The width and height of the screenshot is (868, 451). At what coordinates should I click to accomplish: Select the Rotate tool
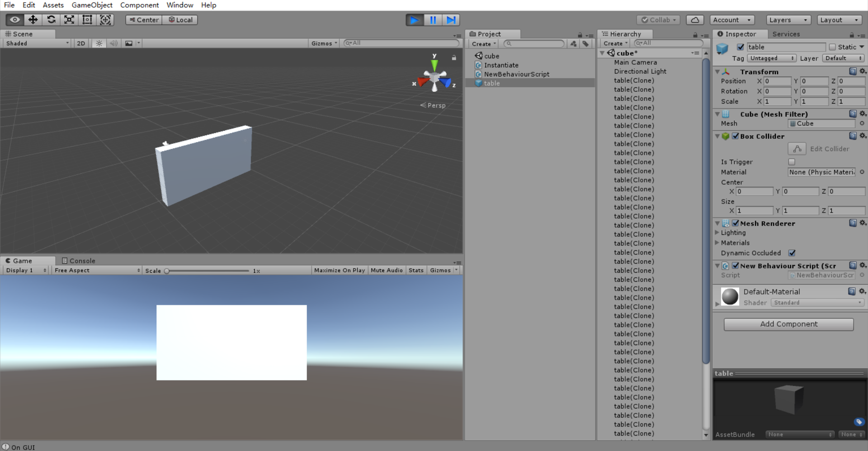click(x=51, y=19)
